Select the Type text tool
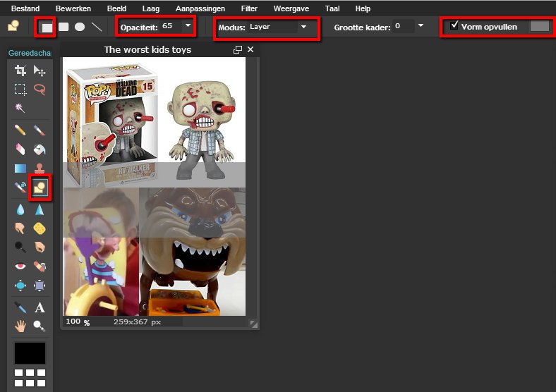Image resolution: width=556 pixels, height=392 pixels. [x=40, y=307]
